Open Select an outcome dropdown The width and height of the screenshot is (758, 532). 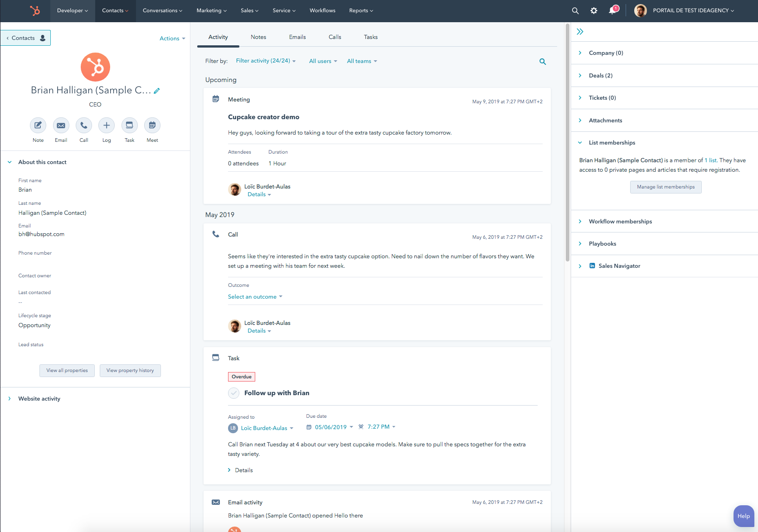click(x=255, y=297)
